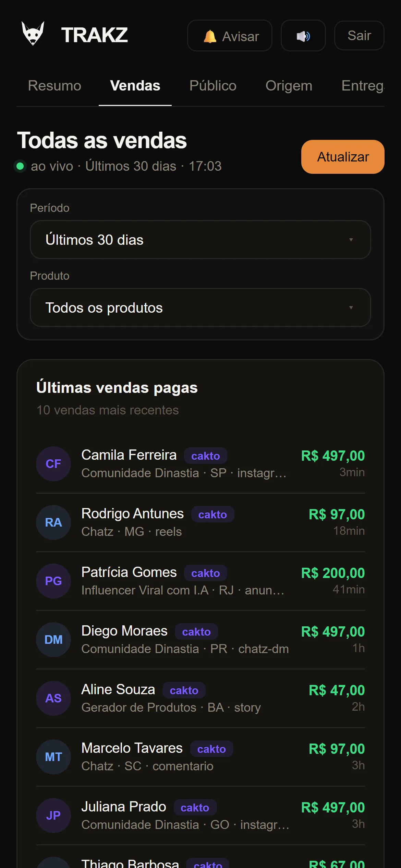Click the AS avatar for Aline Souza
Viewport: 401px width, 868px height.
(53, 698)
